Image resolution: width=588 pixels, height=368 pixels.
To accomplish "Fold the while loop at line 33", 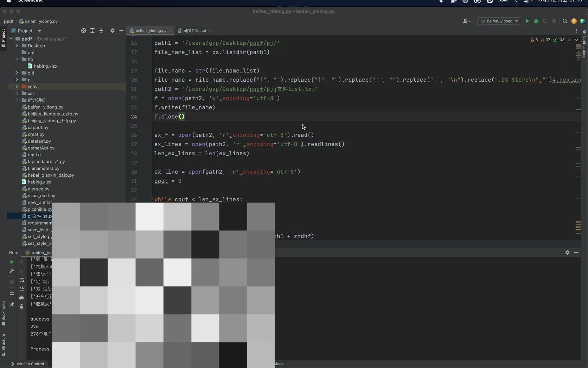I will coord(152,199).
